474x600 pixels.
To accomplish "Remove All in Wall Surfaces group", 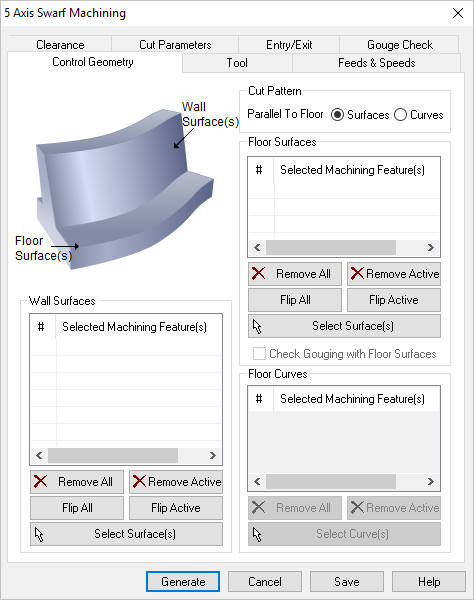I will [77, 482].
